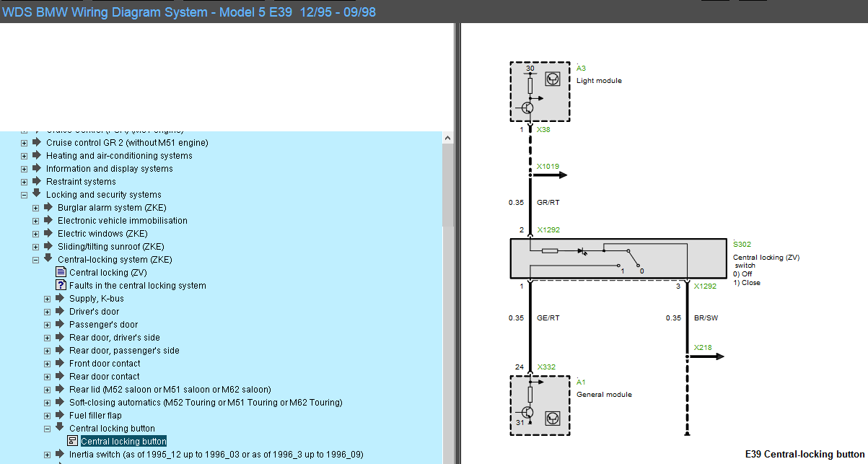
Task: Click arrow icon beside Restraint systems
Action: point(37,181)
